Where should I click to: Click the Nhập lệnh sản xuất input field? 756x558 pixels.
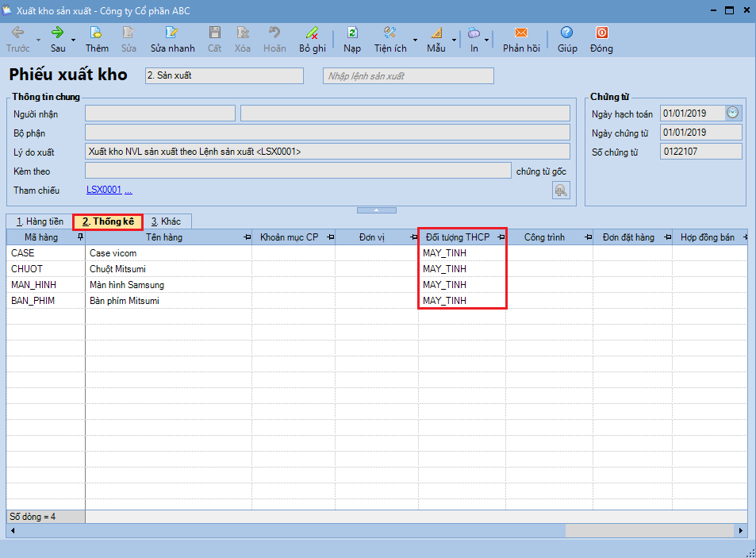(408, 75)
